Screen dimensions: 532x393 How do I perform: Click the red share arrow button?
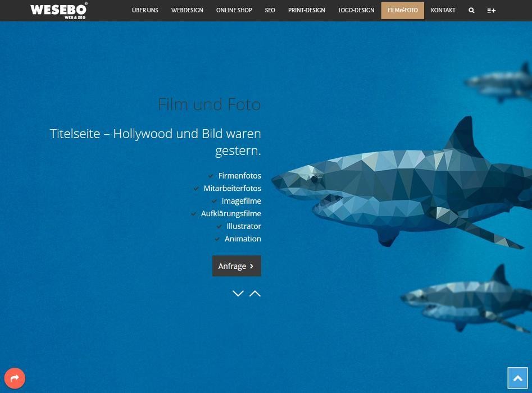click(x=15, y=378)
